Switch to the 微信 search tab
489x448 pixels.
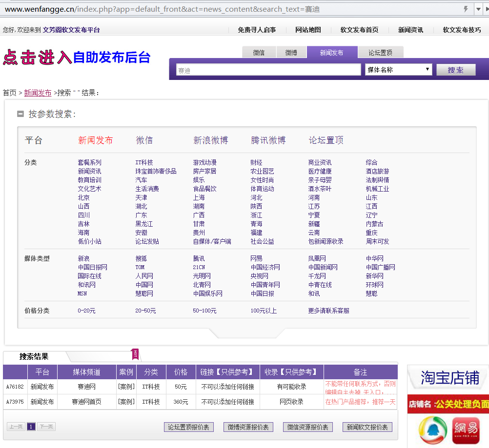[x=259, y=52]
